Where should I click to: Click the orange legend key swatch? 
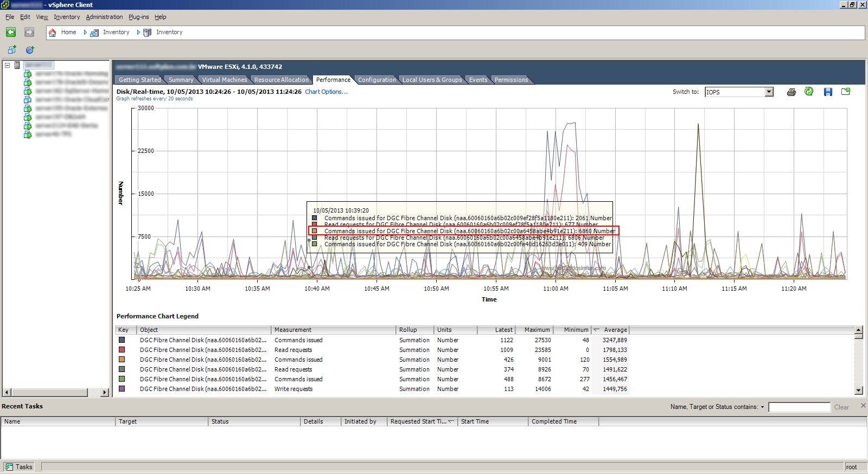122,360
